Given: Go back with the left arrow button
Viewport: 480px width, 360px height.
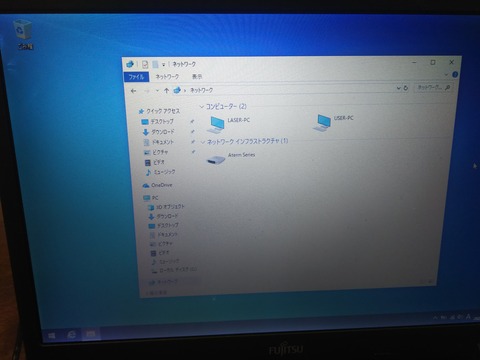Looking at the screenshot, I should coord(134,91).
